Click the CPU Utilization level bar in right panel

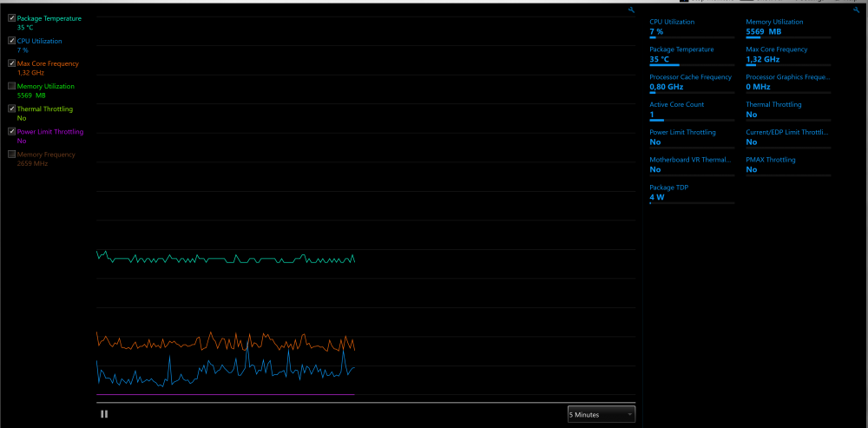coord(692,37)
